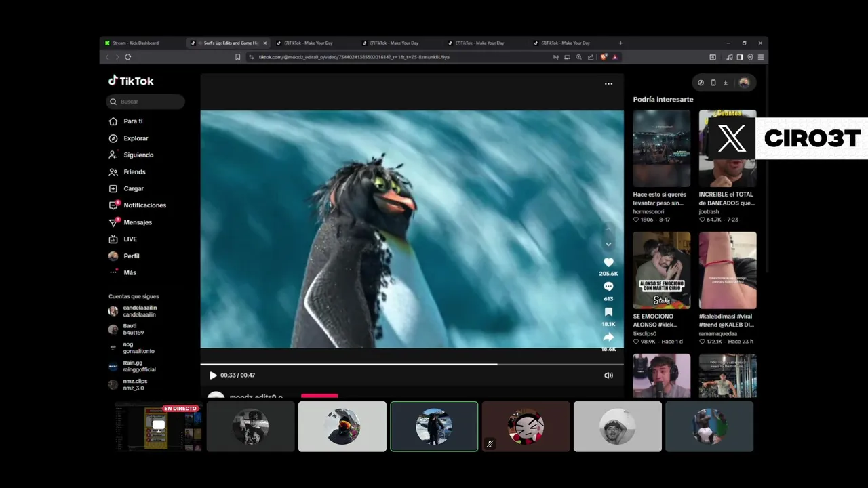
Task: Like the video with the heart icon
Action: click(x=608, y=262)
